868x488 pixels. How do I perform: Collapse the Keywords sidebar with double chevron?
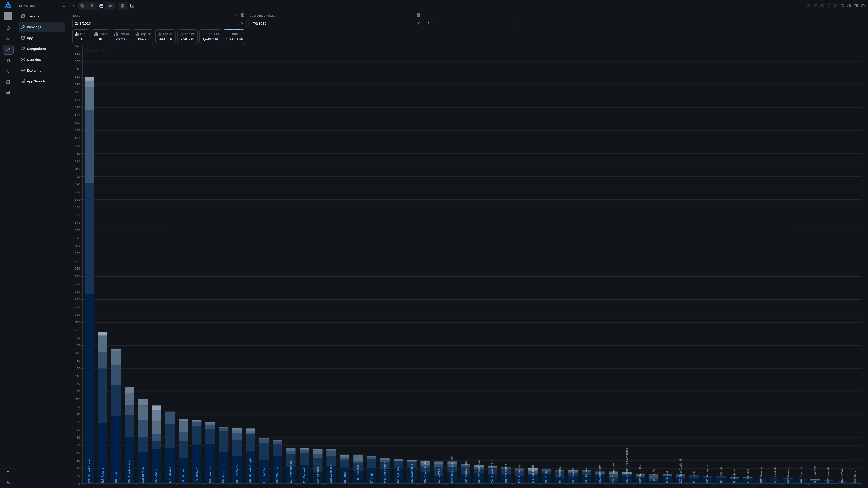[x=63, y=6]
